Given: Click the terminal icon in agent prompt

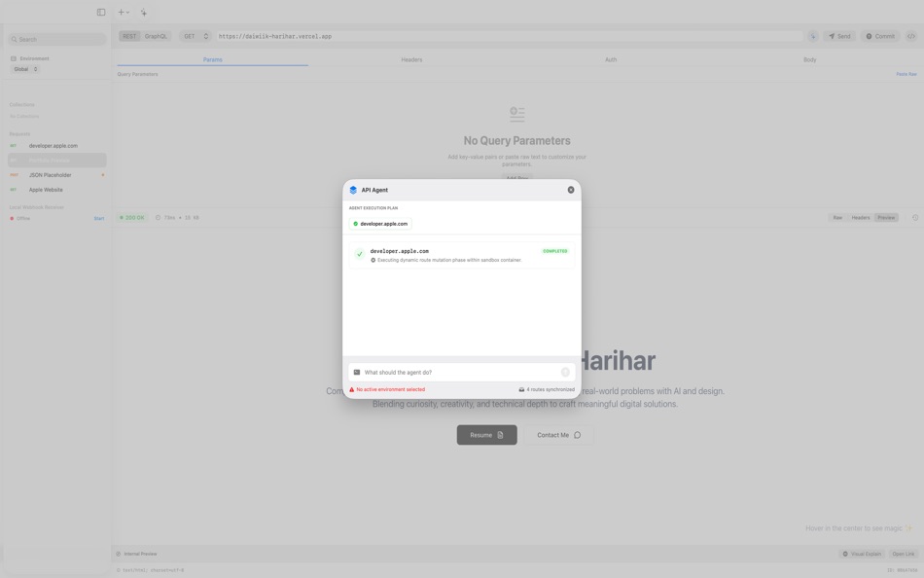Looking at the screenshot, I should click(357, 372).
